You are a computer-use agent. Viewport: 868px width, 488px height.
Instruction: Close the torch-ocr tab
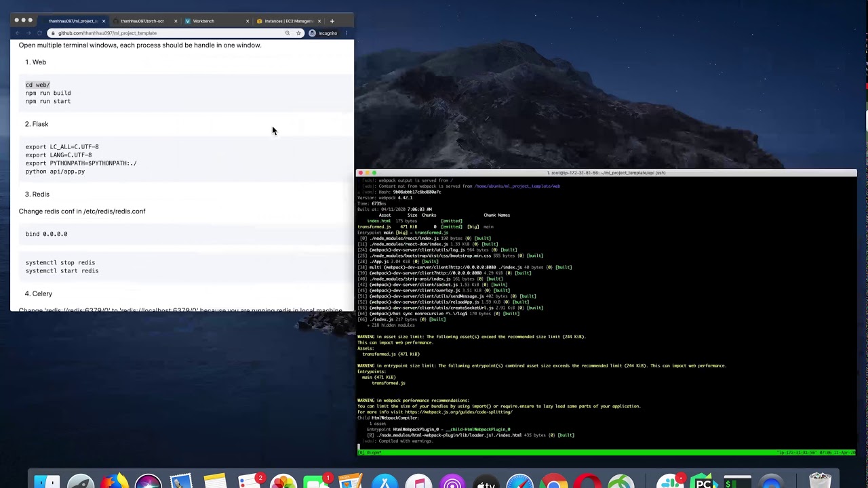176,21
